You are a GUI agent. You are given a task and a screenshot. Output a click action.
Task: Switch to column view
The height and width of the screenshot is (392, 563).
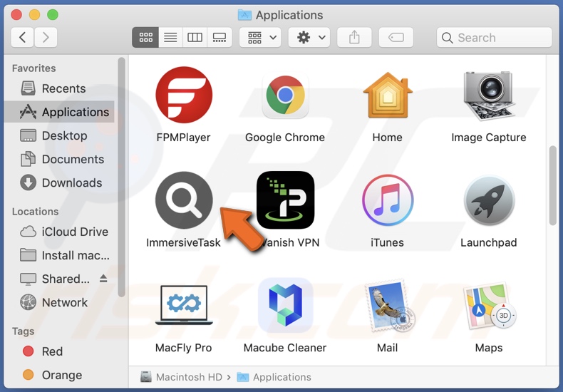click(195, 37)
